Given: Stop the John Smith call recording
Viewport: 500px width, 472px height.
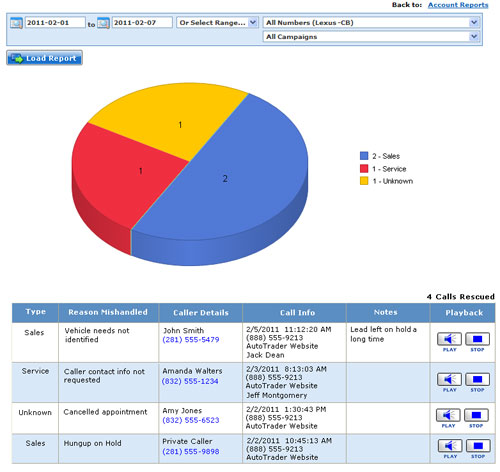Looking at the screenshot, I should pyautogui.click(x=477, y=339).
